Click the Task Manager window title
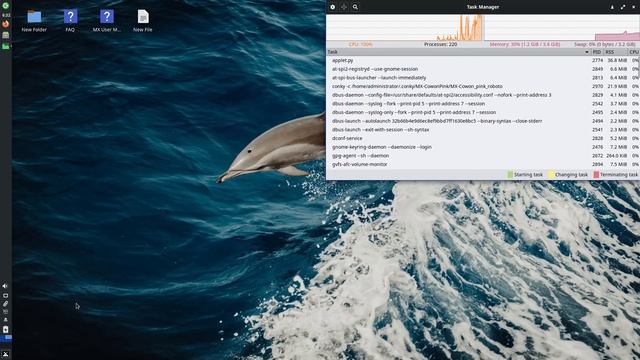This screenshot has width=640, height=360. click(482, 7)
